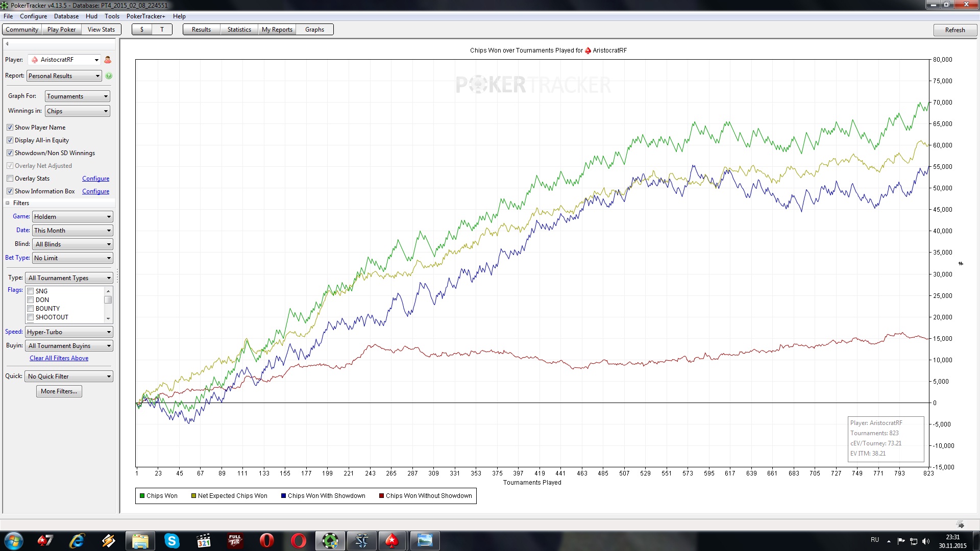
Task: Open the Winnings in Chips dropdown
Action: (x=77, y=111)
